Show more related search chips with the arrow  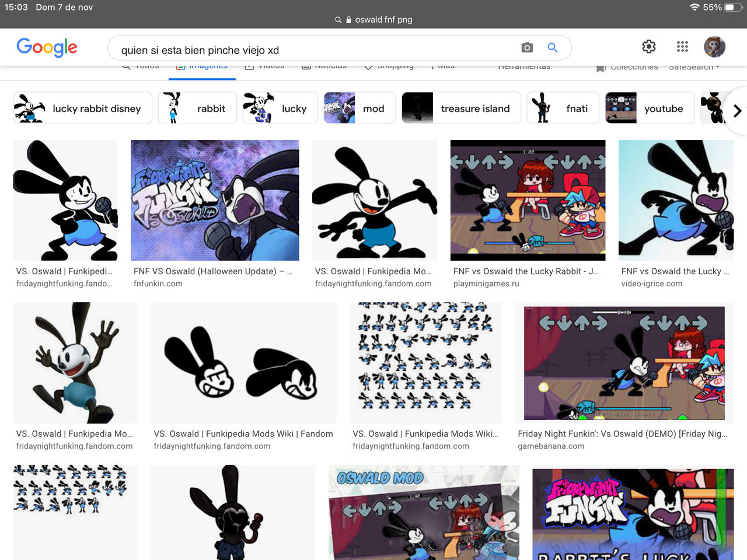click(737, 110)
